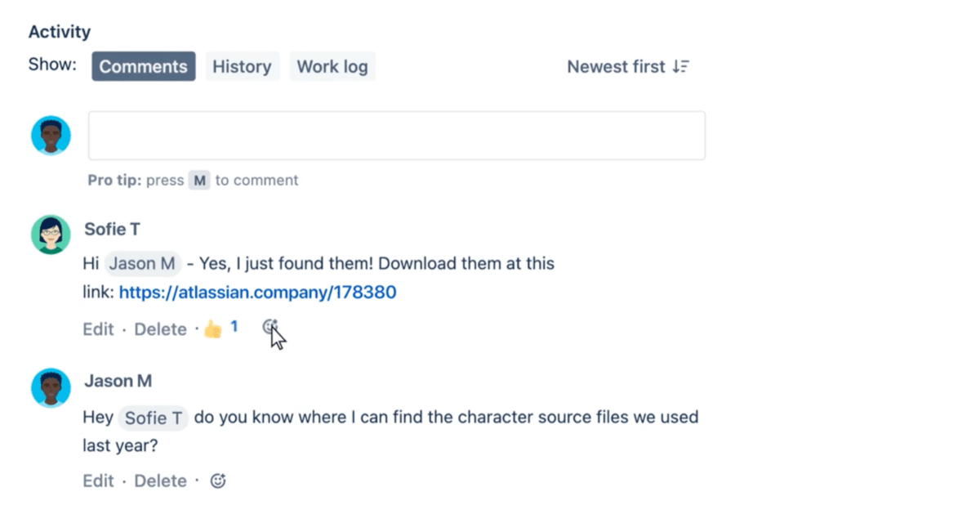Delete Sofie T's comment

coord(160,329)
